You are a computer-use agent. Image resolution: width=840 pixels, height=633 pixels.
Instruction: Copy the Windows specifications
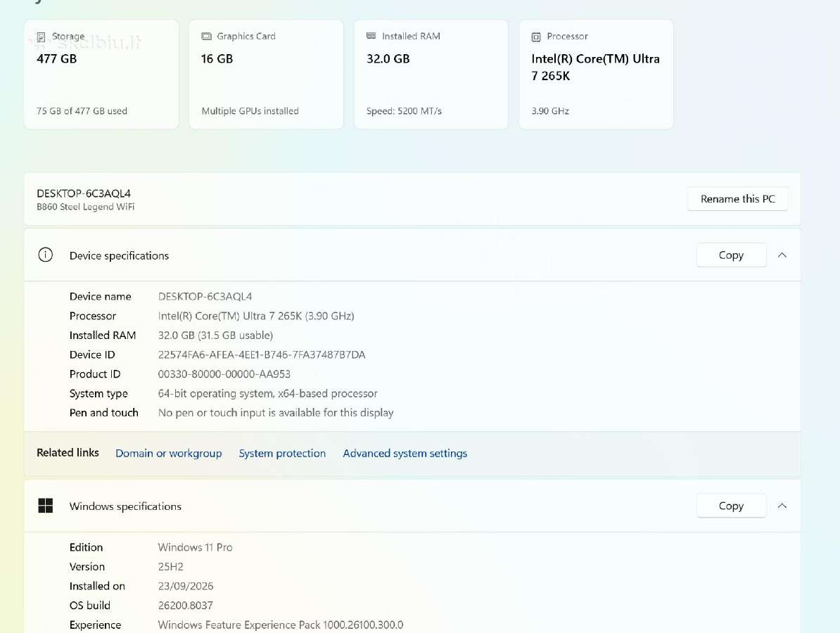(x=731, y=506)
